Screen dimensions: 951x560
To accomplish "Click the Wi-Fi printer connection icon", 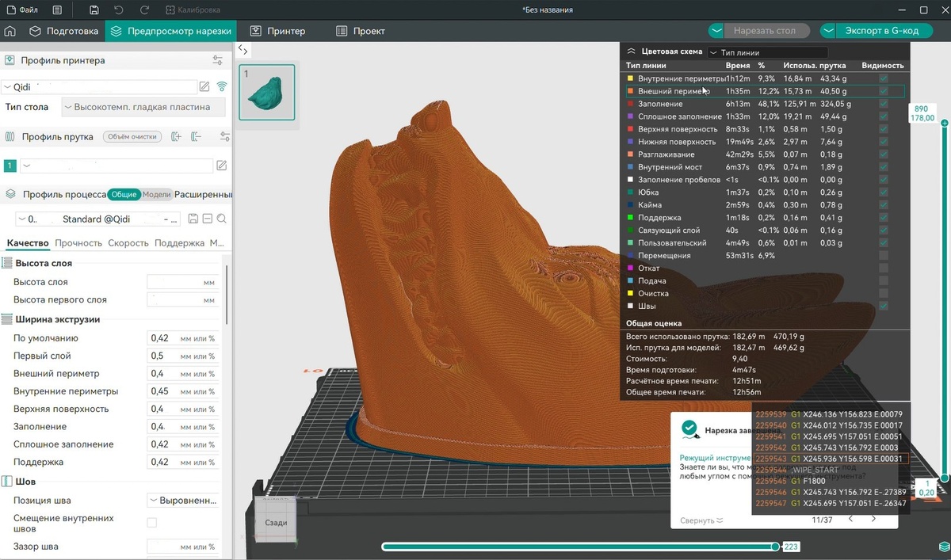I will pos(222,87).
